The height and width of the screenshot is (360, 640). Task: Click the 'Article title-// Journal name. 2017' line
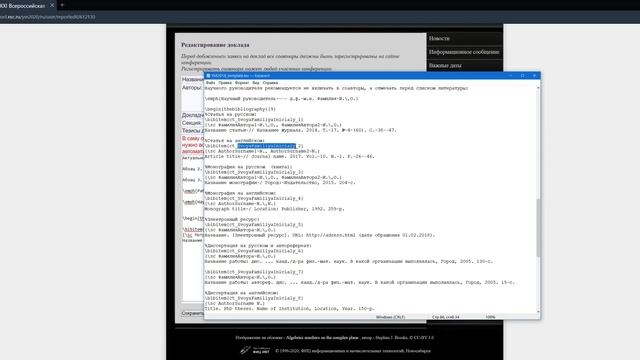pyautogui.click(x=289, y=156)
